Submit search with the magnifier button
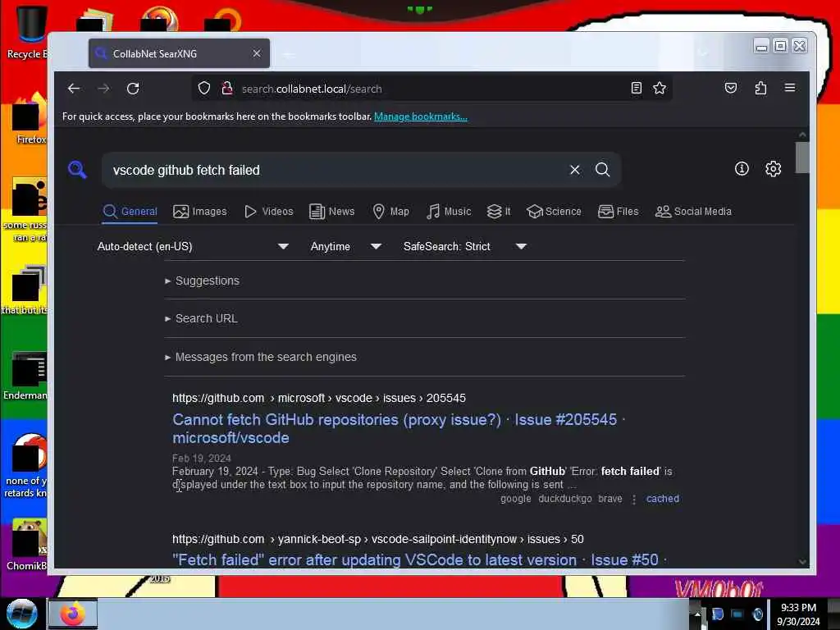The height and width of the screenshot is (630, 840). point(603,170)
